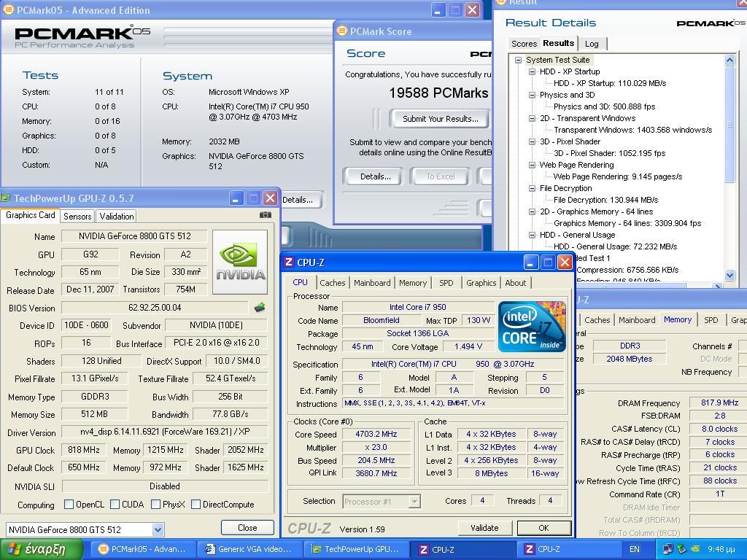
Task: Click the OK button in CPU-Z
Action: [x=543, y=528]
